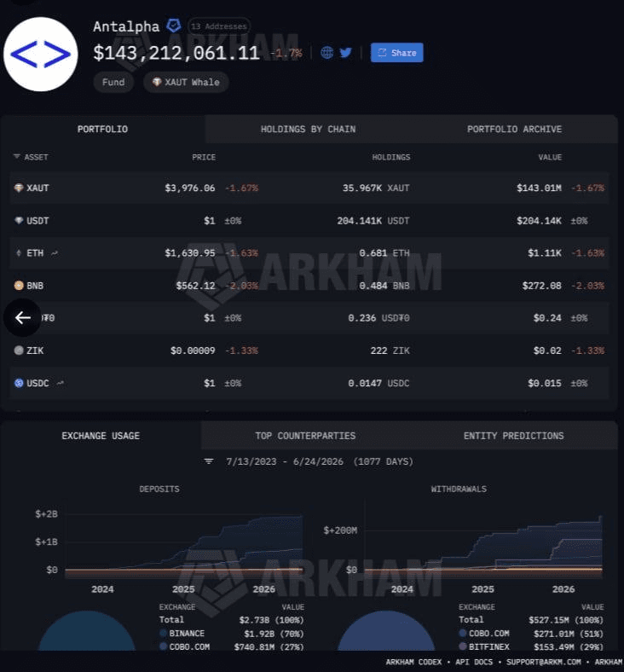The height and width of the screenshot is (672, 624).
Task: Open the PORTFOLIO ARCHIVE tab
Action: (514, 129)
